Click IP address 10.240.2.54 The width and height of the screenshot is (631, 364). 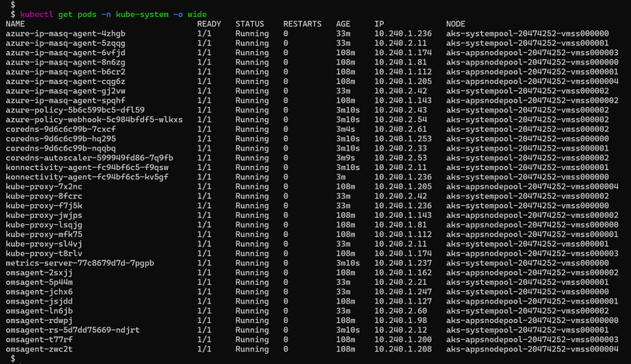[400, 120]
